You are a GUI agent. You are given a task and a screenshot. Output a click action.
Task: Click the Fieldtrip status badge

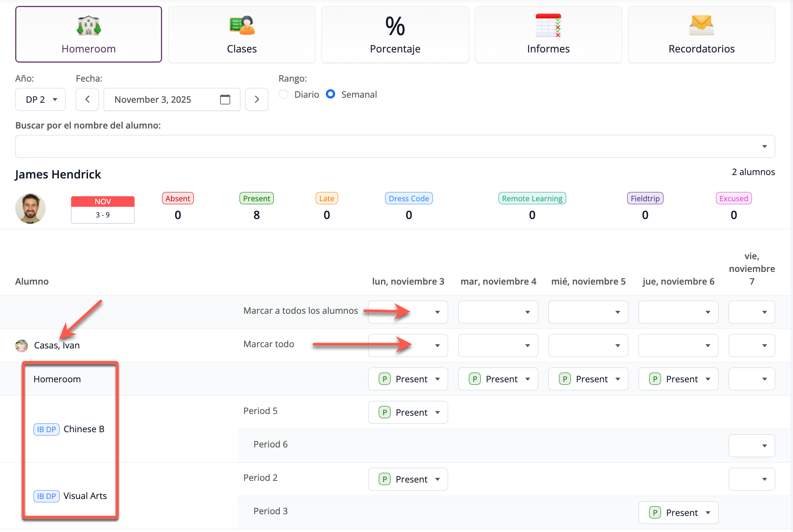click(645, 198)
